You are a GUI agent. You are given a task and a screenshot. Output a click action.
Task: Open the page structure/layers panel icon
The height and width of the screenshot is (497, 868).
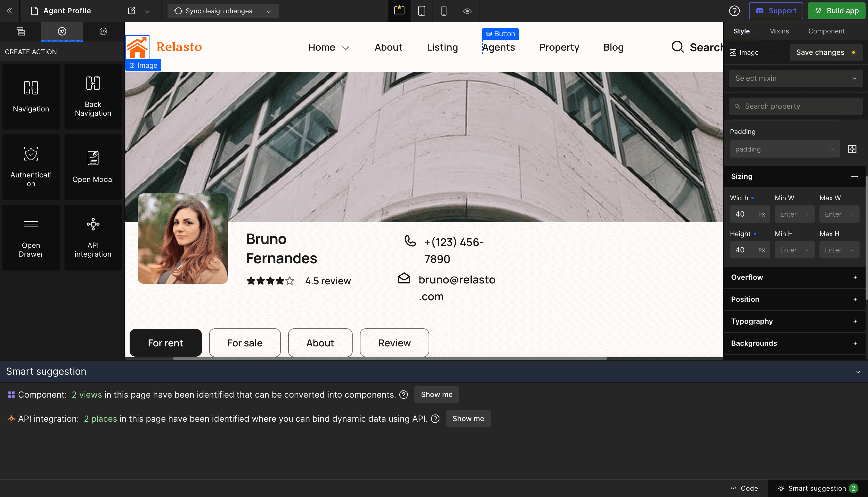[x=20, y=31]
